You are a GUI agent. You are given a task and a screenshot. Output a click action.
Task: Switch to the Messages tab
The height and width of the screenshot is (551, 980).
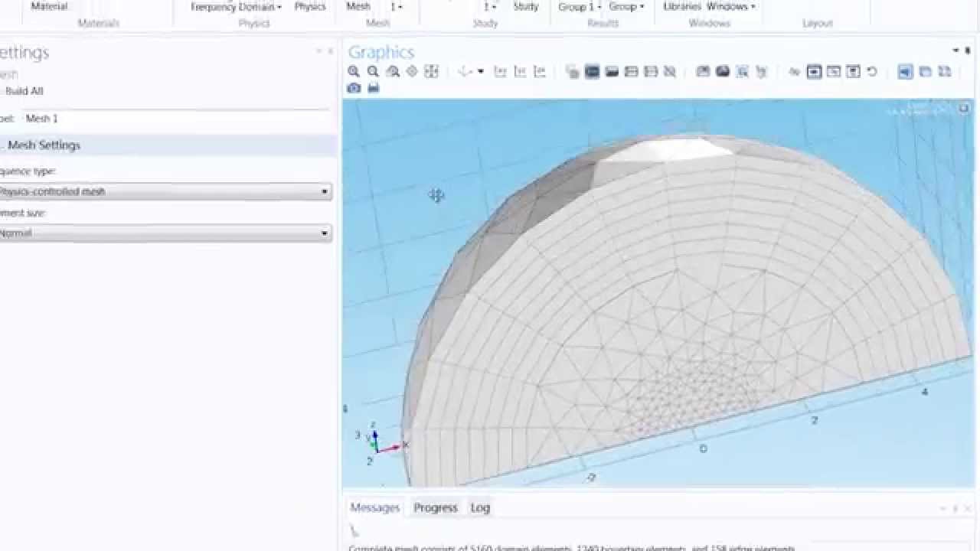[x=374, y=507]
